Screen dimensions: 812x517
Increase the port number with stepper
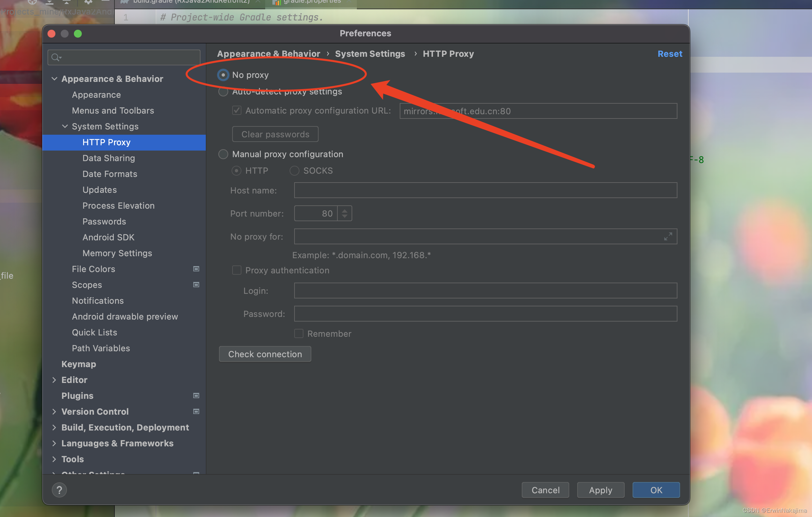(344, 211)
